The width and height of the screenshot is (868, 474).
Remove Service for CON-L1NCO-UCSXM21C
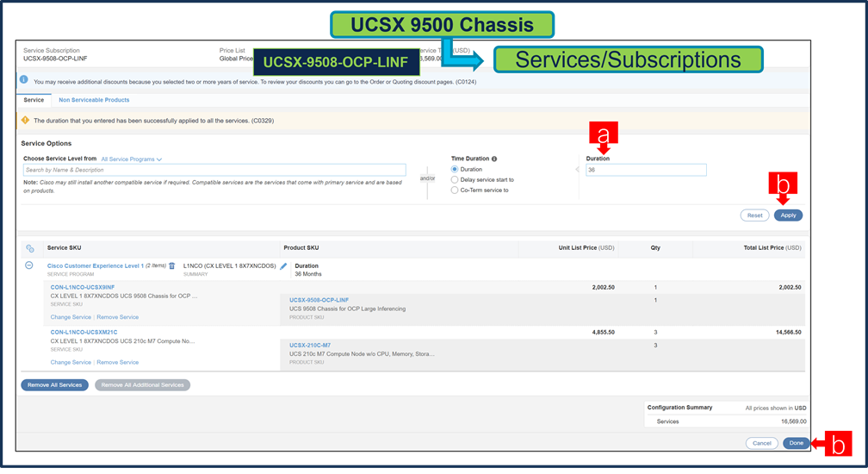[117, 362]
